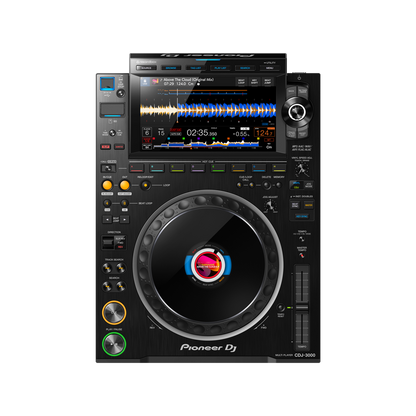Push the TAG TRACK button beside BACK
Image resolution: width=416 pixels, height=416 pixels.
click(x=303, y=91)
